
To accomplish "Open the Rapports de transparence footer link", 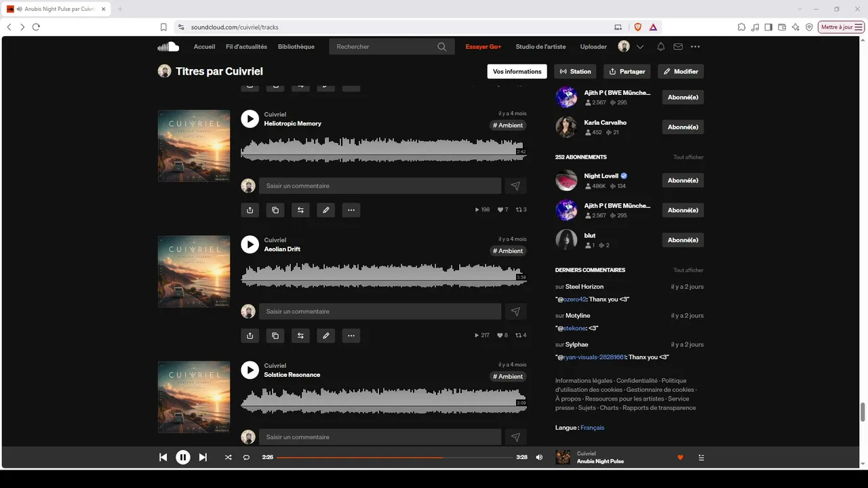I will 659,408.
